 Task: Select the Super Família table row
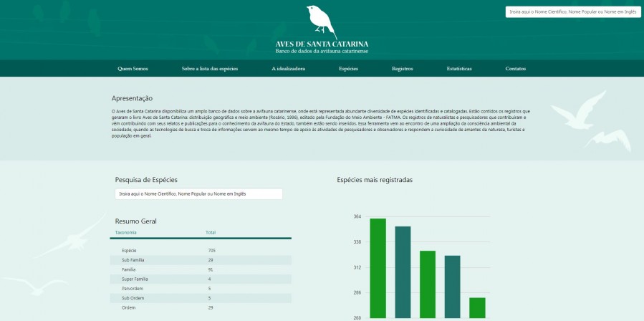(201, 279)
